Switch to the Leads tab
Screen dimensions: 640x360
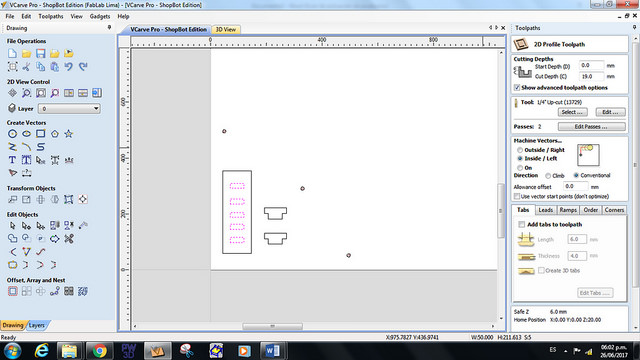pyautogui.click(x=545, y=210)
